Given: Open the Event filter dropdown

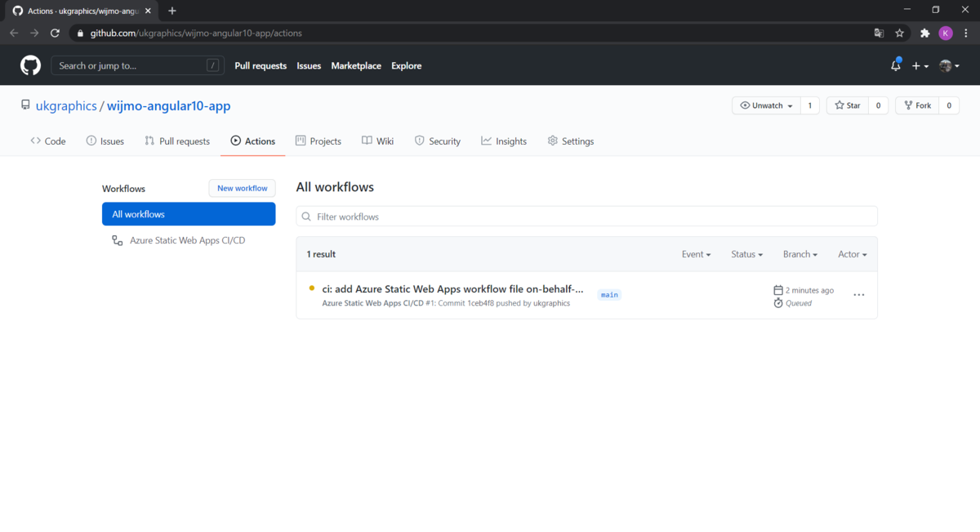Looking at the screenshot, I should point(696,254).
